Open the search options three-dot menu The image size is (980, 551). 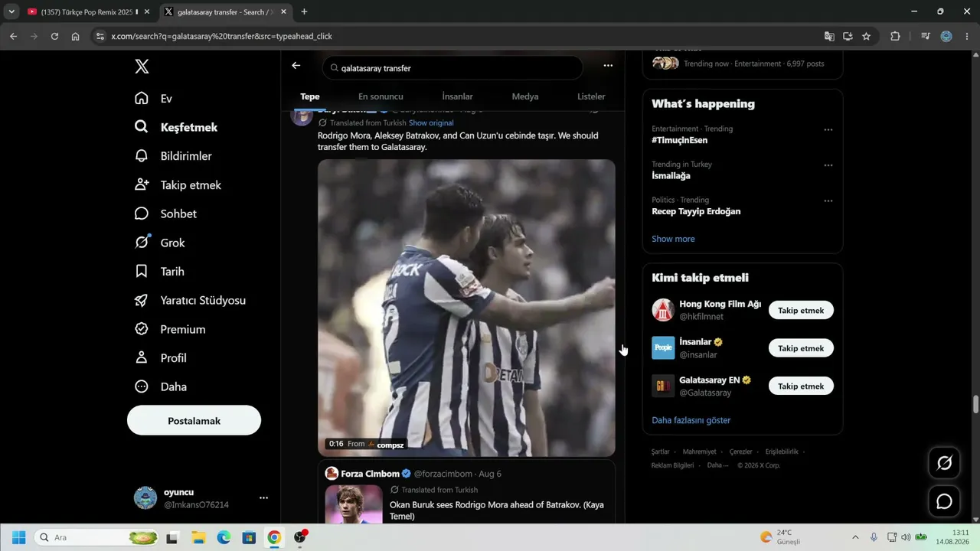coord(608,66)
